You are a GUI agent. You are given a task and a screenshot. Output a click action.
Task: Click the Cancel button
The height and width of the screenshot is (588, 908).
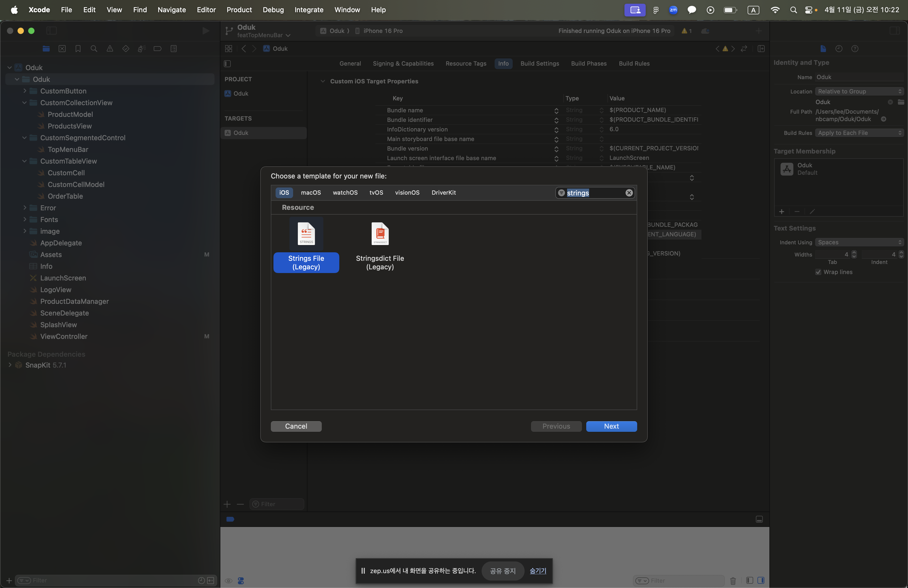click(x=296, y=426)
